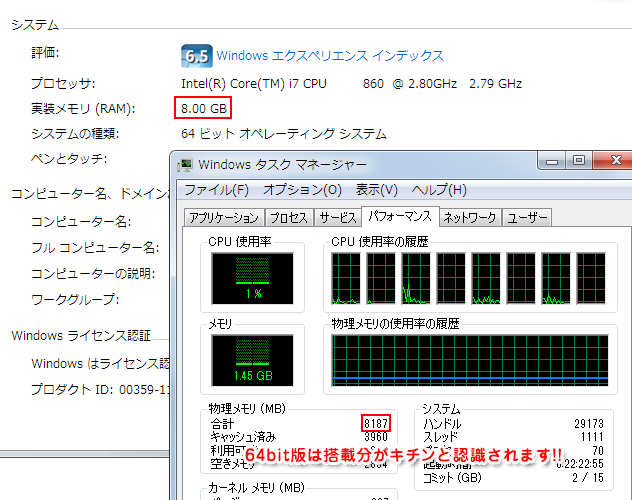
Task: Minimize the Task Manager window
Action: click(552, 161)
